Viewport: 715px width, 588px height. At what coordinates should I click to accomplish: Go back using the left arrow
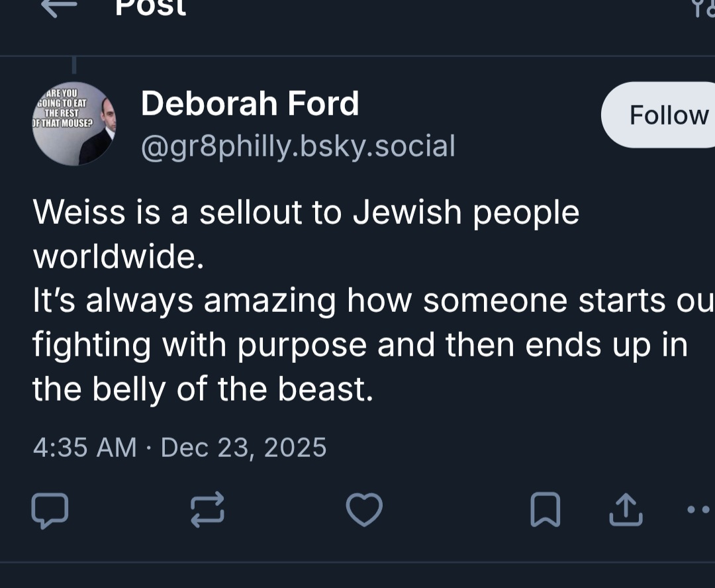(58, 7)
